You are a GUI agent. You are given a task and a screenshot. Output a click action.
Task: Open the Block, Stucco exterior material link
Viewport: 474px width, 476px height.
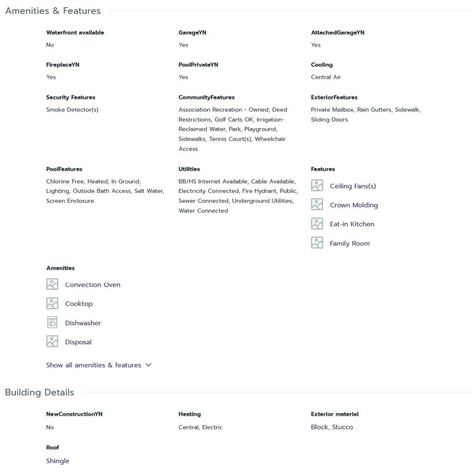click(x=332, y=427)
